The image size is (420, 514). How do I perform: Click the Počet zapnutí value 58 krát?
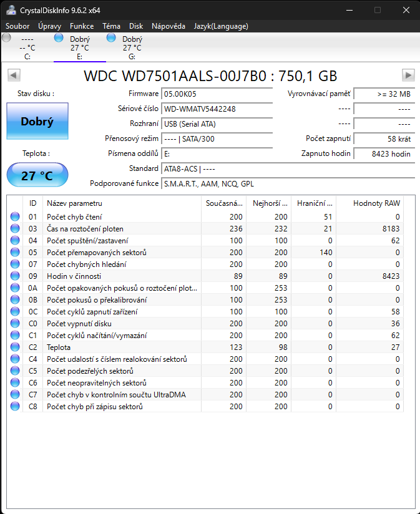click(x=384, y=139)
